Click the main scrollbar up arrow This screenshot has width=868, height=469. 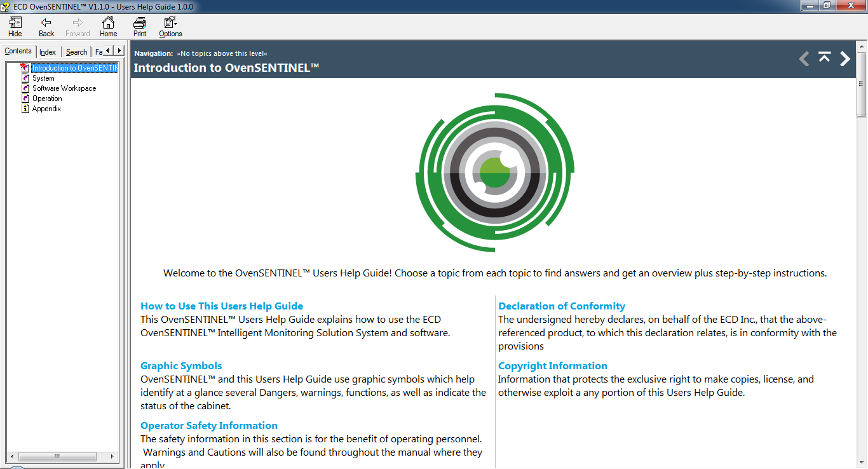tap(862, 46)
